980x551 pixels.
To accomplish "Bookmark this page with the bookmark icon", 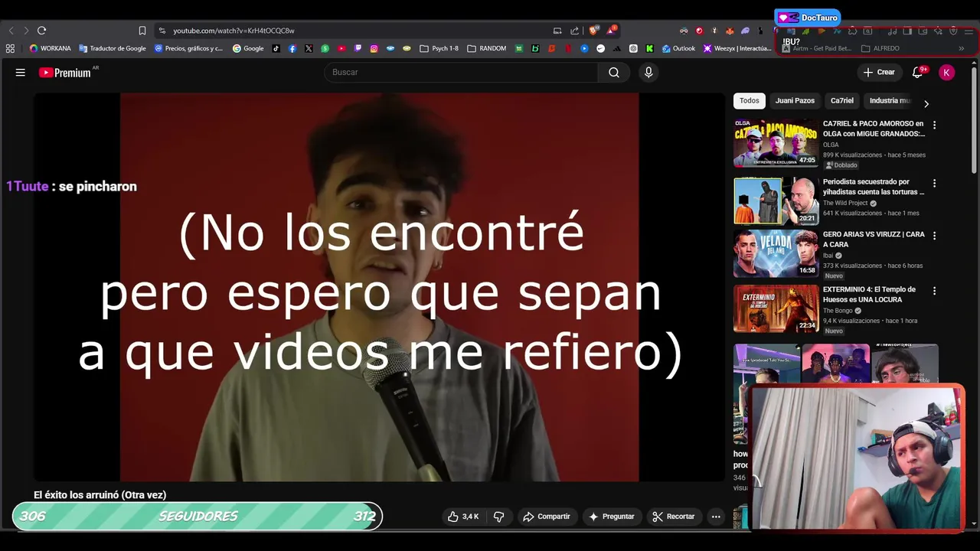I will [142, 31].
